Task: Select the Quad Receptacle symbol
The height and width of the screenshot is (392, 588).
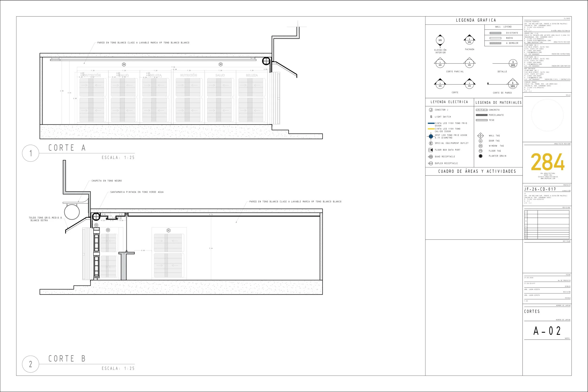Action: click(430, 157)
